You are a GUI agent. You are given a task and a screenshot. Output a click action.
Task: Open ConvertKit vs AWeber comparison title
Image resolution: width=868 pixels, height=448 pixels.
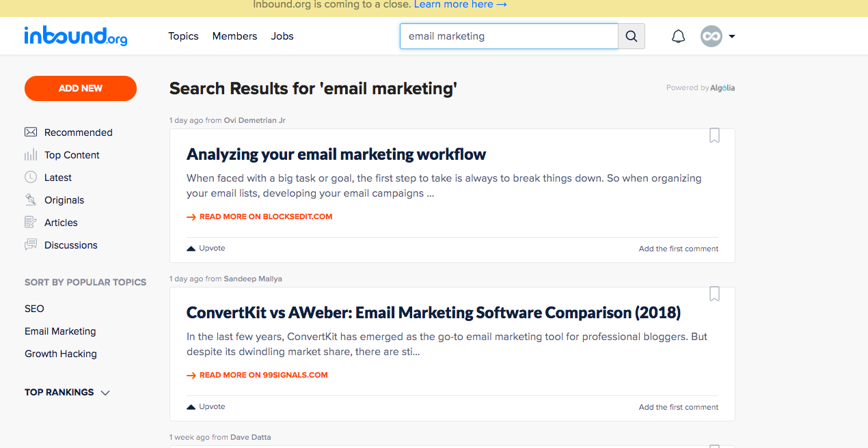[x=434, y=313]
